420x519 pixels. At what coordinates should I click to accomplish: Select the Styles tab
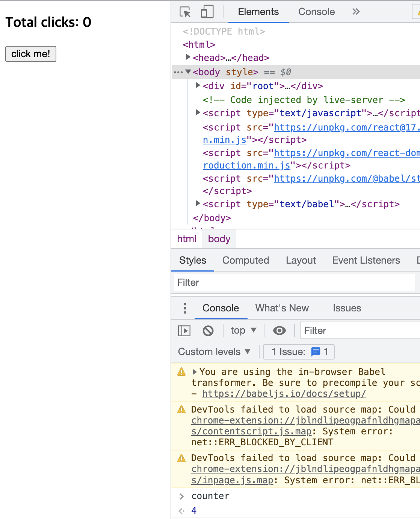(x=193, y=260)
